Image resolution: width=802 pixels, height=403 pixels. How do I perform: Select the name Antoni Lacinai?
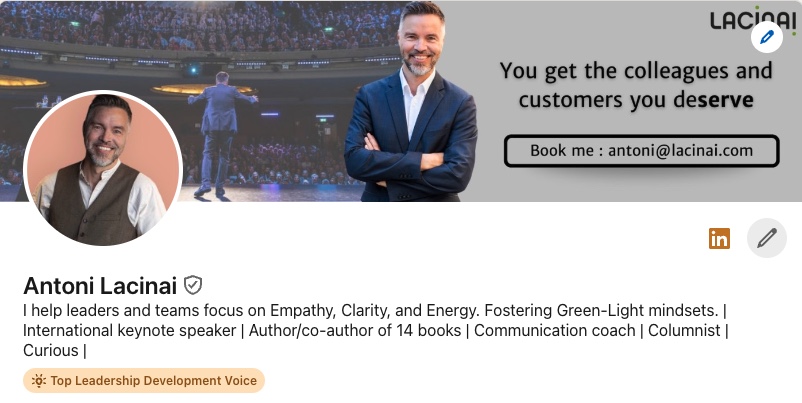100,285
